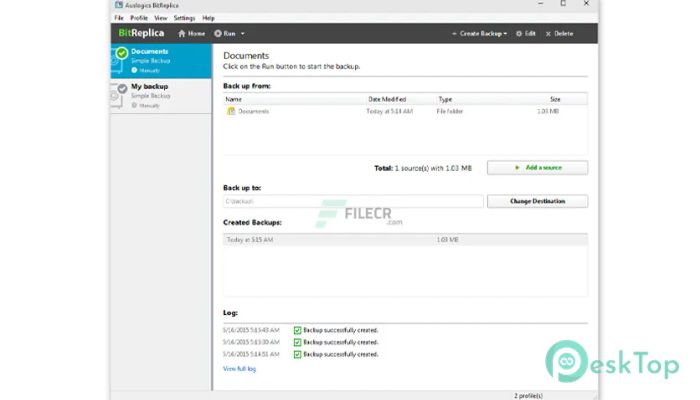Image resolution: width=700 pixels, height=400 pixels.
Task: Open the Profile menu
Action: pyautogui.click(x=139, y=18)
